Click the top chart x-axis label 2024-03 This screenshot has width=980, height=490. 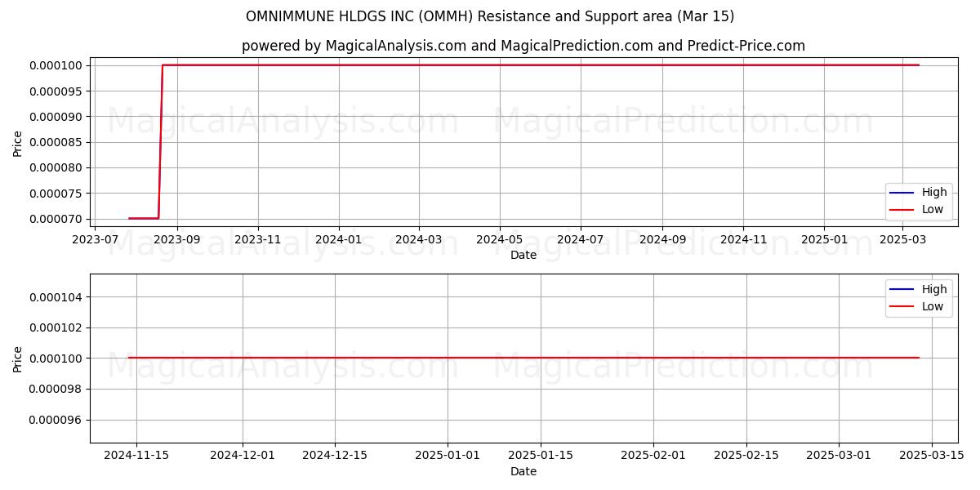tap(419, 239)
